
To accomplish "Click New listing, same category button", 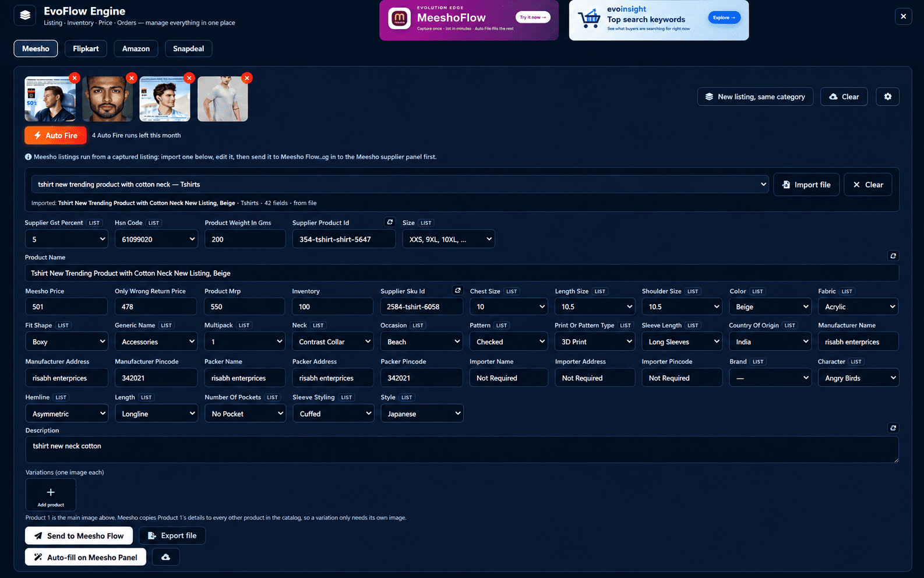I will click(x=755, y=97).
